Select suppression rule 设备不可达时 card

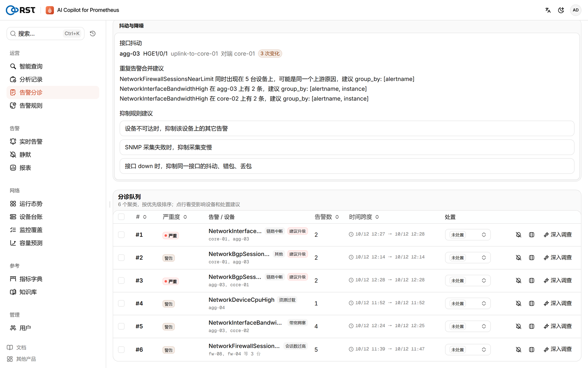[x=347, y=128]
